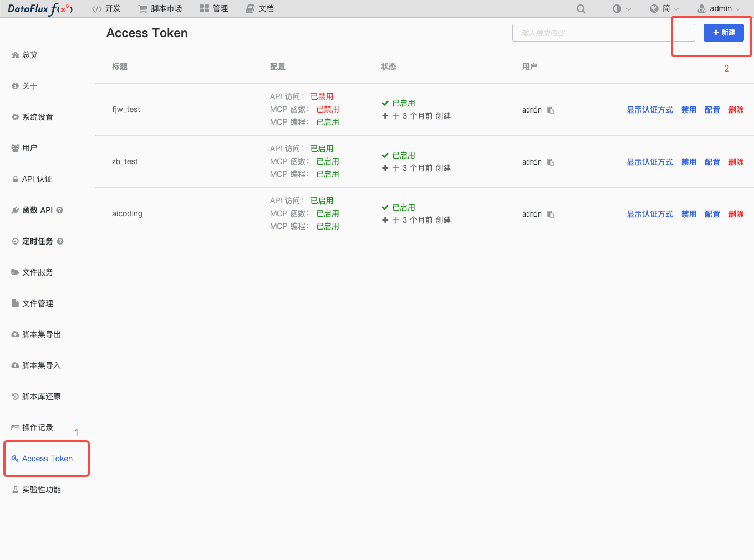
Task: Open 总览 in the sidebar
Action: [25, 55]
